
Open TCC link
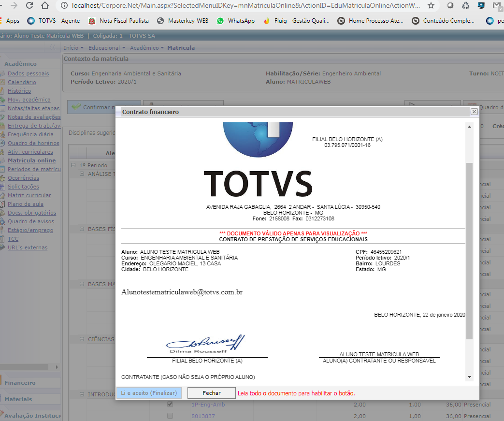click(x=13, y=239)
